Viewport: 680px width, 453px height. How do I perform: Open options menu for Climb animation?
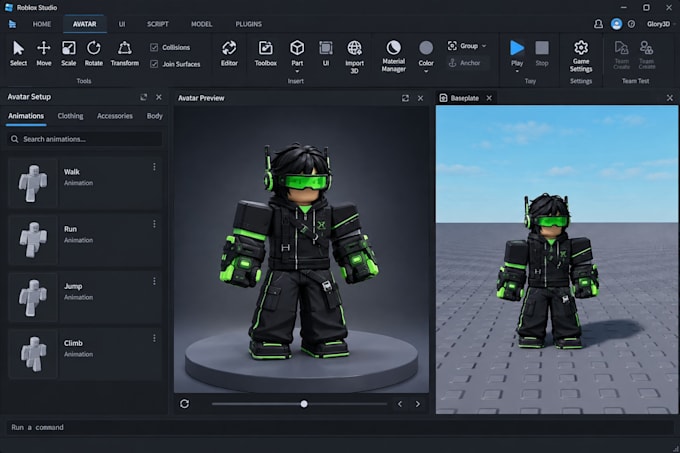coord(154,338)
